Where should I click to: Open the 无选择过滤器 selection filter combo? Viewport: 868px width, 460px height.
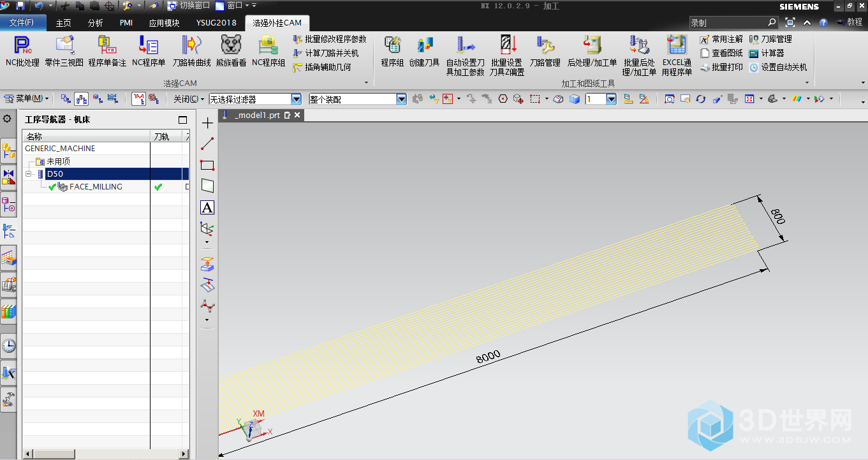coord(255,99)
